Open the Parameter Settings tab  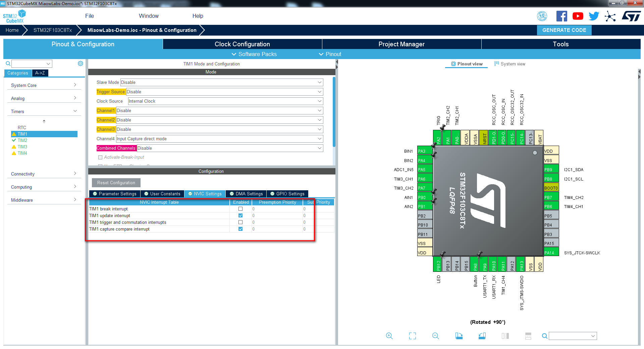click(x=115, y=194)
